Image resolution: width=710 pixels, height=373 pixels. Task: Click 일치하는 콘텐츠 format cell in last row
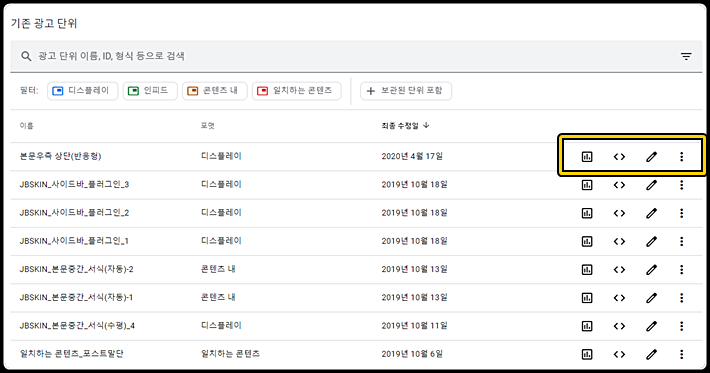click(230, 354)
